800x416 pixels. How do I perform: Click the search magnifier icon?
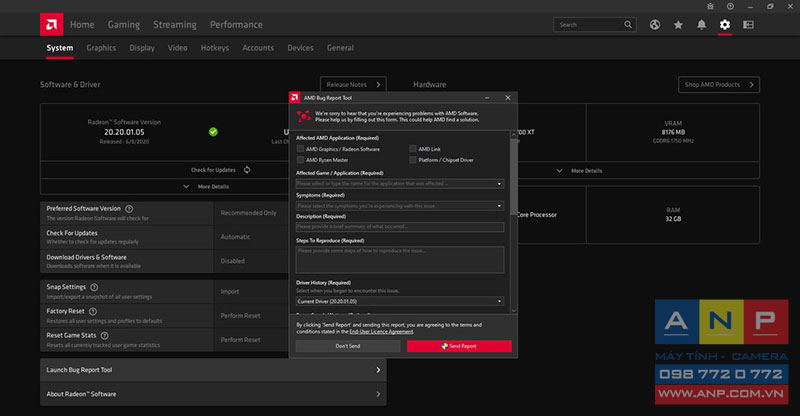(628, 25)
